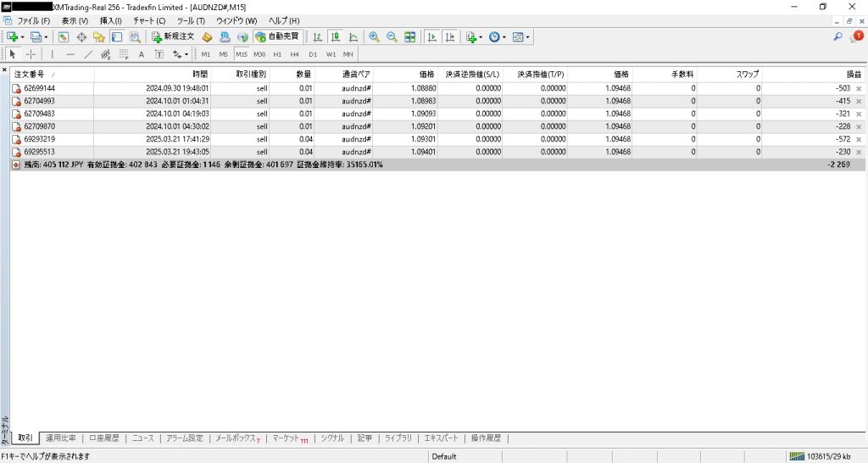This screenshot has height=463, width=868.
Task: Zoom in on the chart
Action: coord(374,37)
